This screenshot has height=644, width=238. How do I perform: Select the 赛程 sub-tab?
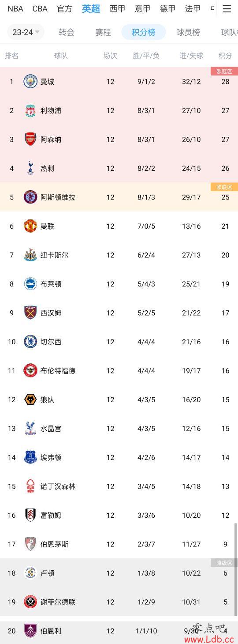(103, 32)
